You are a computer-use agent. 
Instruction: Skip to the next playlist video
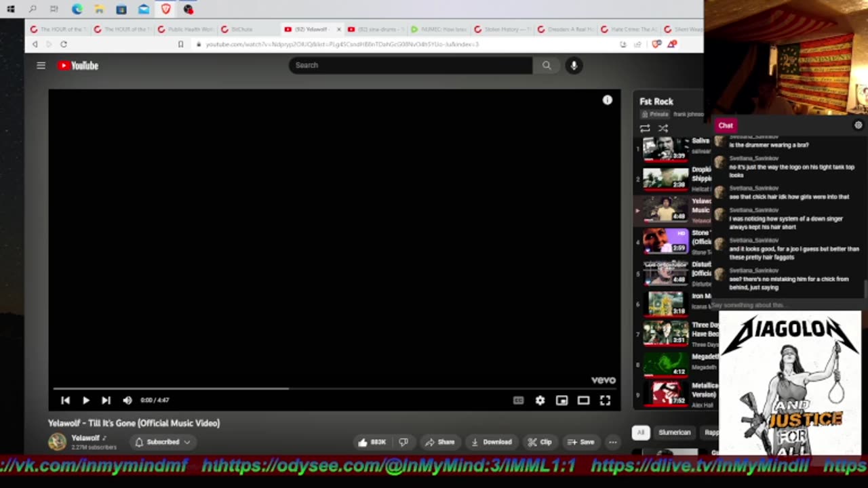(x=106, y=401)
